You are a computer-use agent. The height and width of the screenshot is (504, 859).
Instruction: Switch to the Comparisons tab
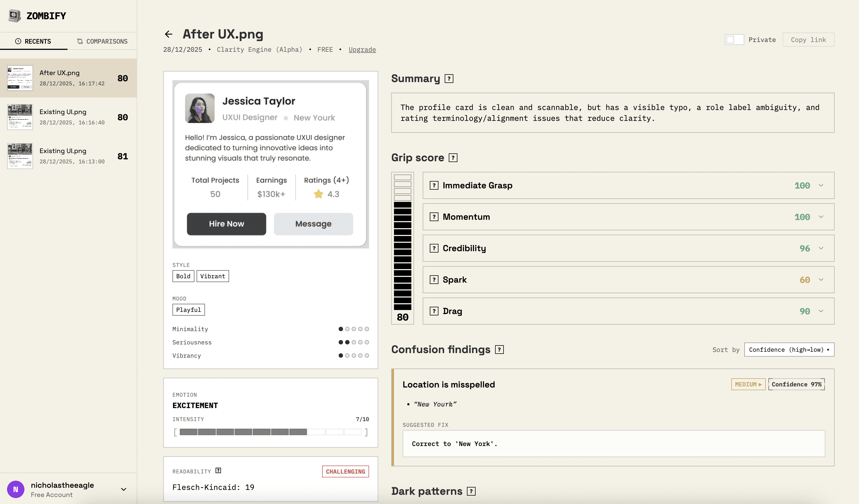coord(102,41)
